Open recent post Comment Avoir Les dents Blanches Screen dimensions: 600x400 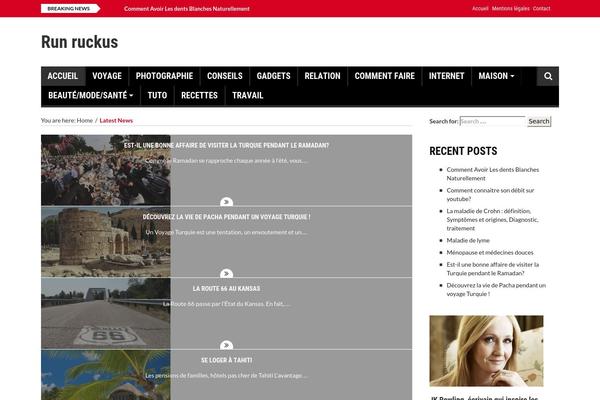pos(492,174)
